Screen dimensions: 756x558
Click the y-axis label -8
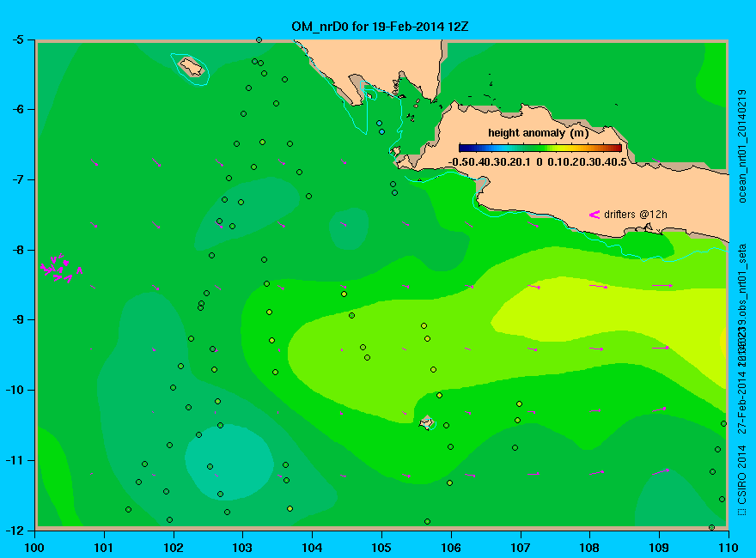17,250
